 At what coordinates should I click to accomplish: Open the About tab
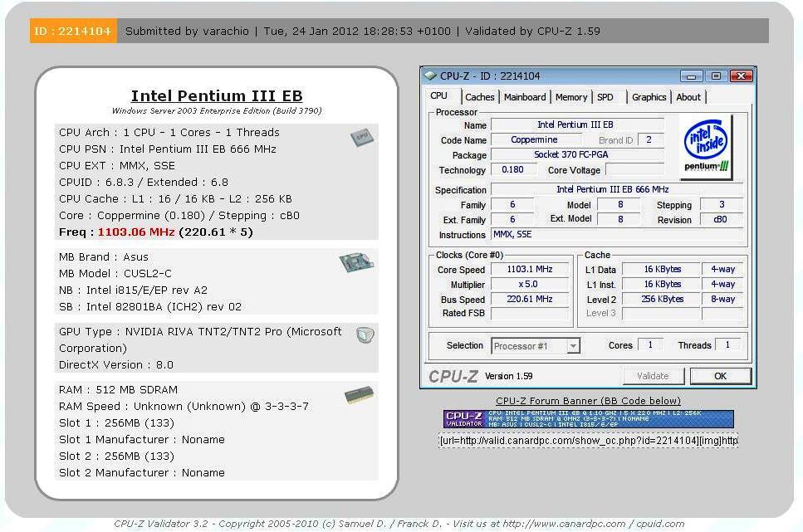[x=688, y=97]
